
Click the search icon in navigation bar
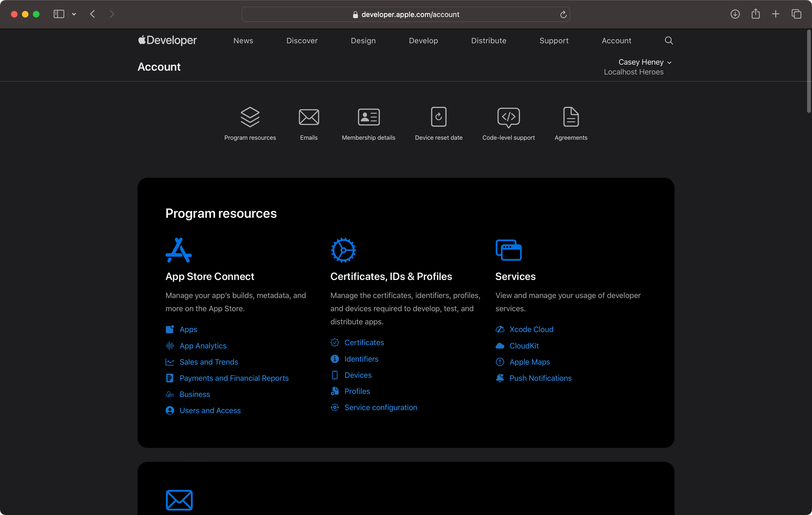[669, 40]
